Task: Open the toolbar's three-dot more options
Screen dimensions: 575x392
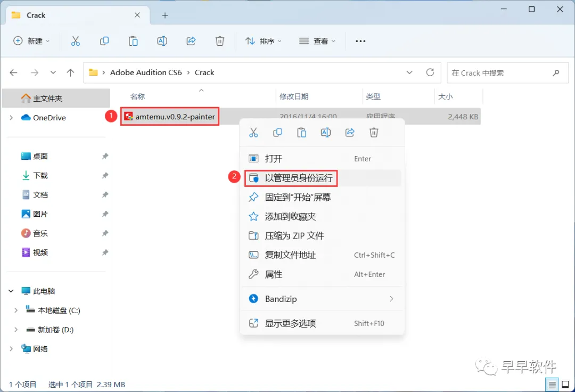Action: click(x=360, y=41)
